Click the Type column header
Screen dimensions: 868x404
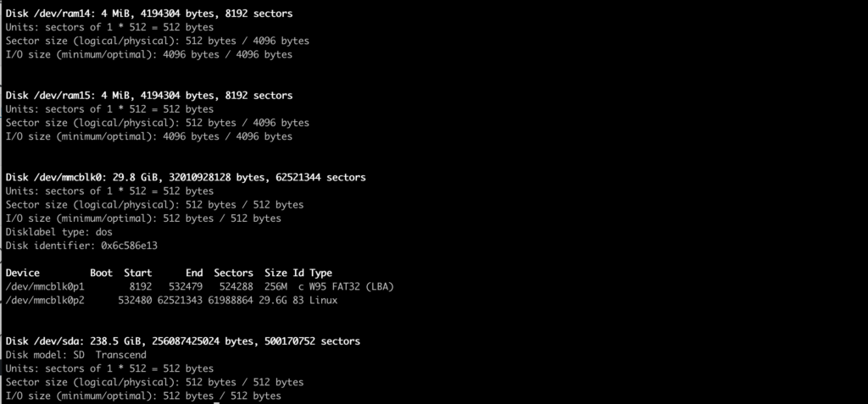tap(320, 273)
